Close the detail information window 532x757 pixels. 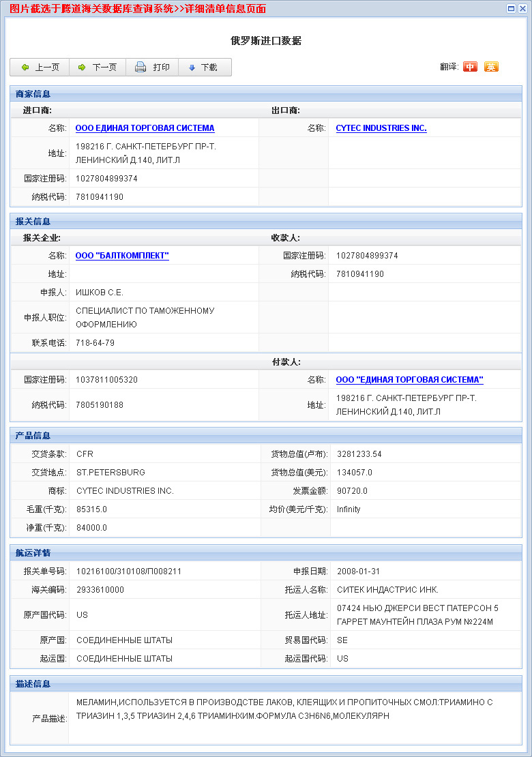[x=522, y=8]
